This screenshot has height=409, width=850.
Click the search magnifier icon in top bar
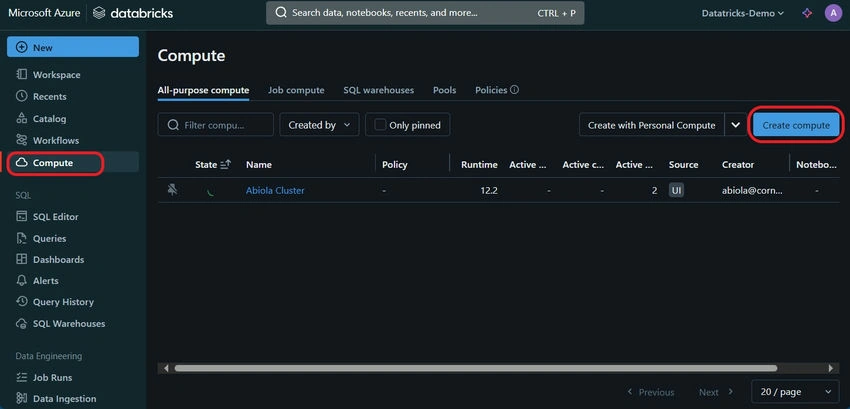point(281,12)
